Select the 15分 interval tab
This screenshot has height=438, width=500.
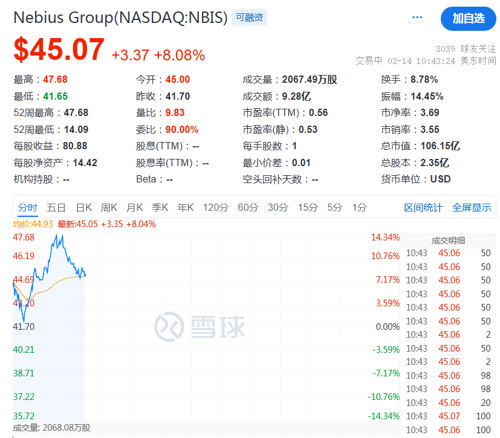(308, 208)
